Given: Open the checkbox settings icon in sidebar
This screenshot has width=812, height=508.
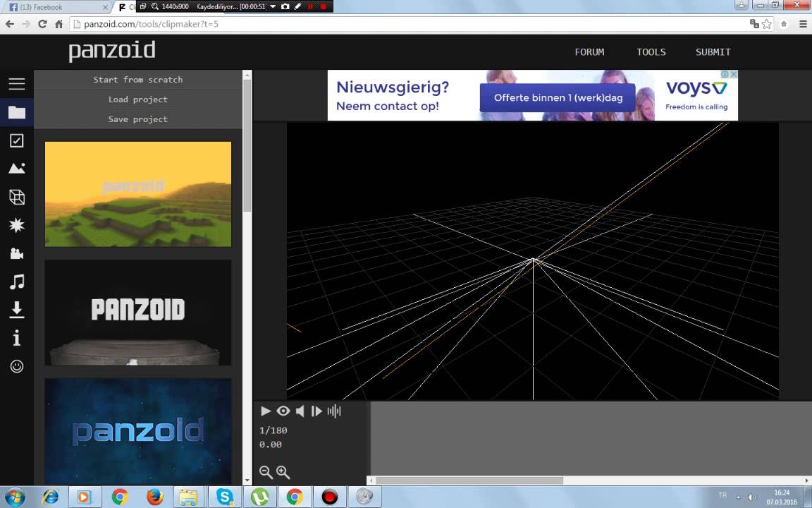Looking at the screenshot, I should [x=17, y=140].
